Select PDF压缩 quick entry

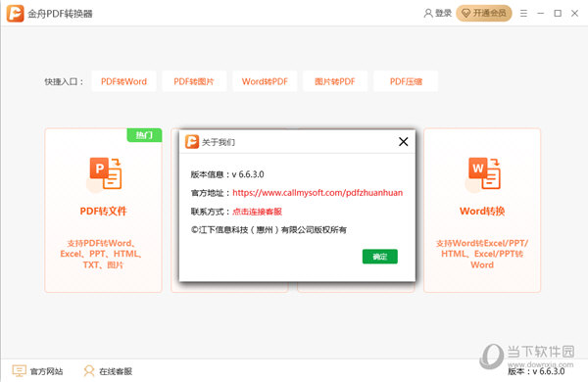[406, 81]
